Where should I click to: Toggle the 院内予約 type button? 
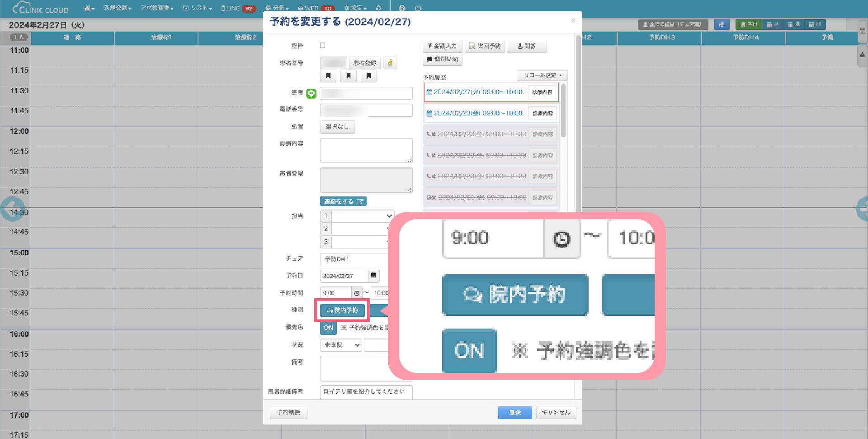pyautogui.click(x=342, y=310)
